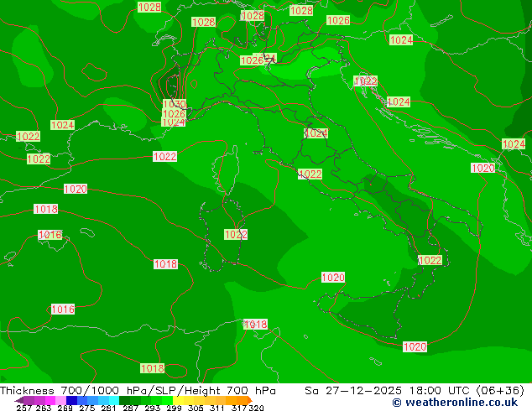The height and width of the screenshot is (411, 532).
Task: Pick the darkest green legend swatch
Action: [124, 400]
